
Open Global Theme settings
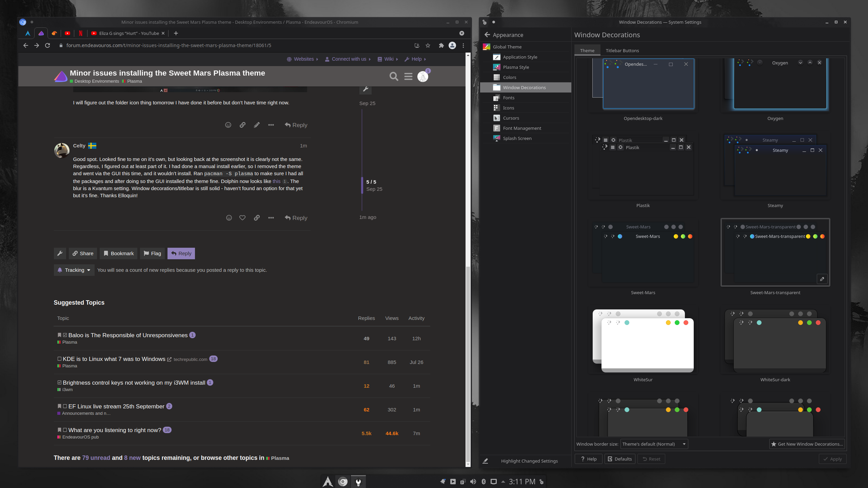[x=526, y=47]
